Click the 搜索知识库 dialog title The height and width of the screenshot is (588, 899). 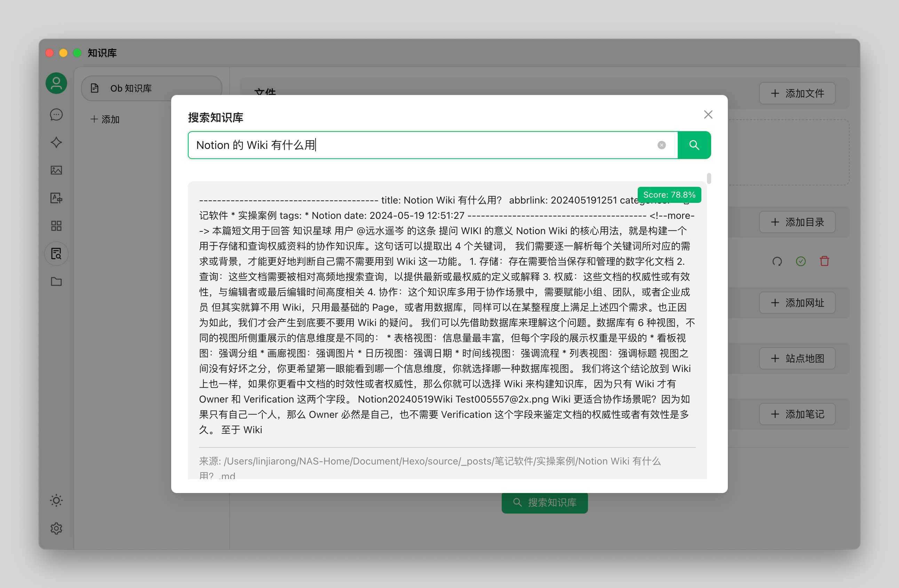click(x=216, y=118)
